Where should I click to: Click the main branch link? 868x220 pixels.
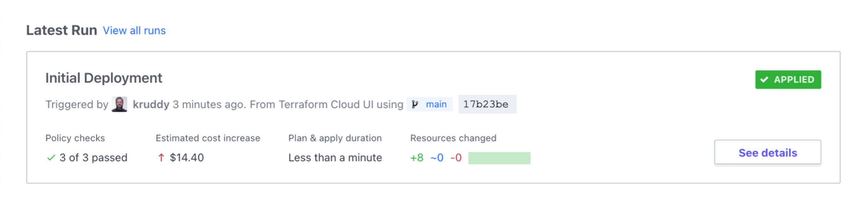[x=436, y=104]
